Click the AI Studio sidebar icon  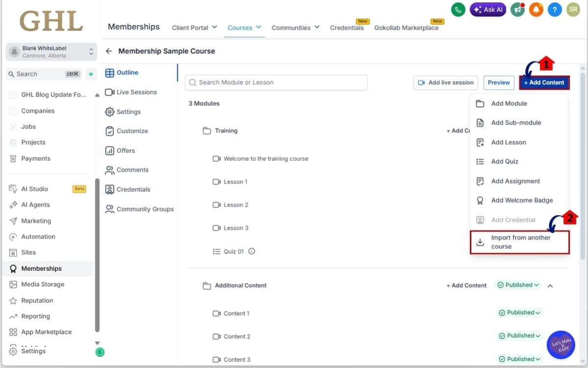click(13, 189)
